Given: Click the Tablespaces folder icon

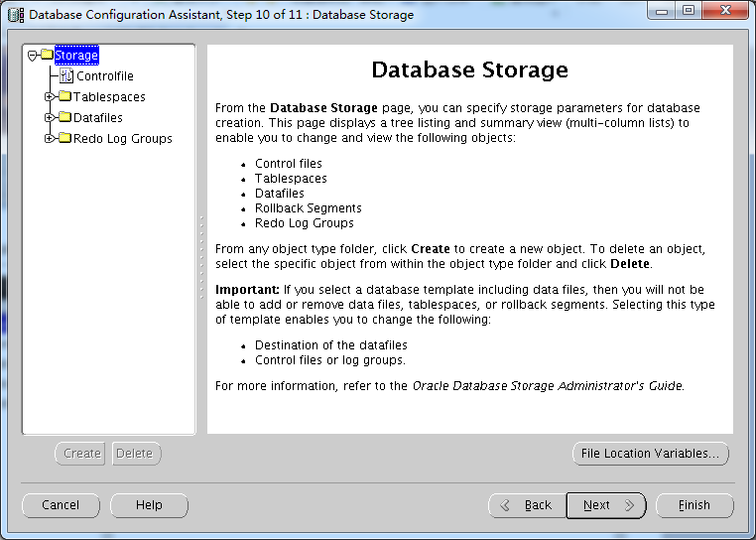Looking at the screenshot, I should 65,96.
